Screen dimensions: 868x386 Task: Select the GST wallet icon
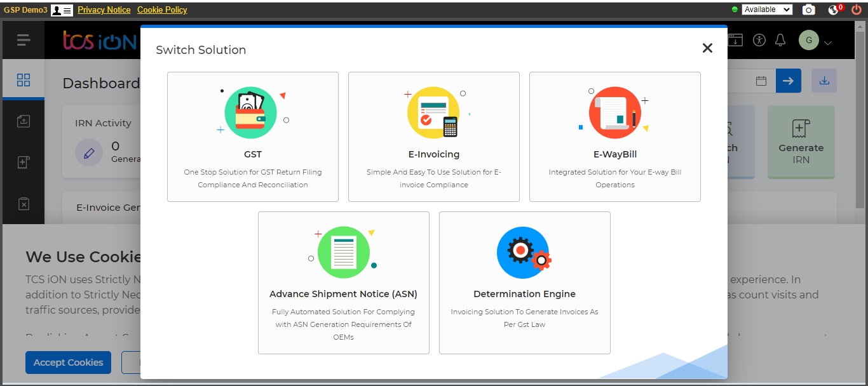[250, 113]
